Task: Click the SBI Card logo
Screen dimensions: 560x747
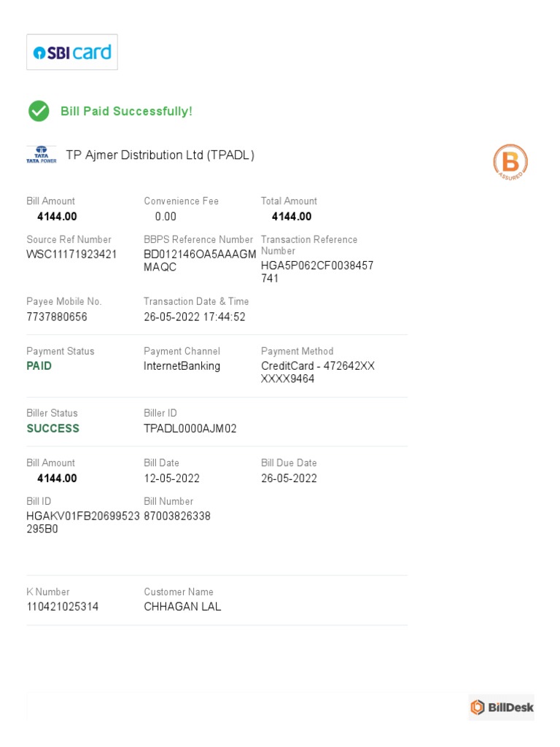Action: pyautogui.click(x=72, y=53)
